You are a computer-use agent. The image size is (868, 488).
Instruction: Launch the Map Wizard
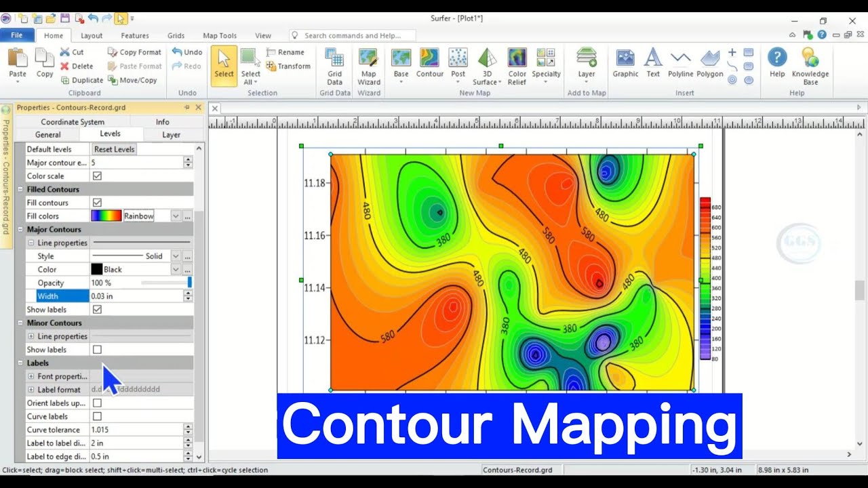tap(368, 66)
